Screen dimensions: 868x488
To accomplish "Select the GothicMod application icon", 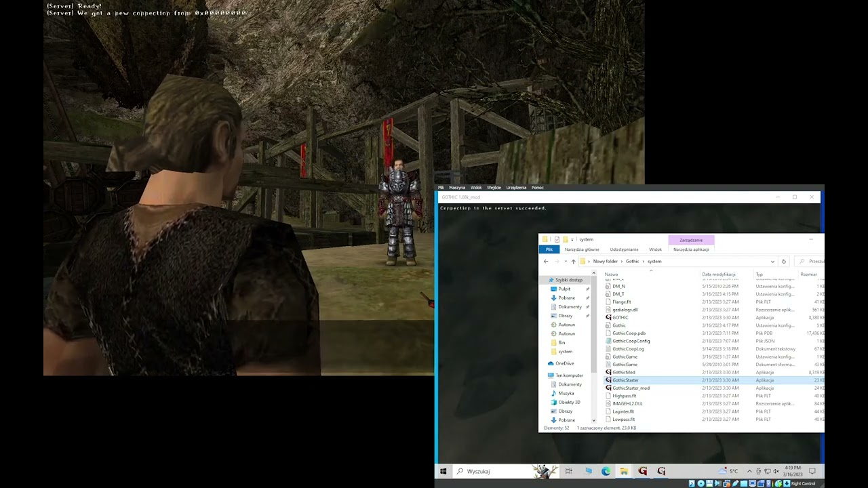I will click(608, 372).
